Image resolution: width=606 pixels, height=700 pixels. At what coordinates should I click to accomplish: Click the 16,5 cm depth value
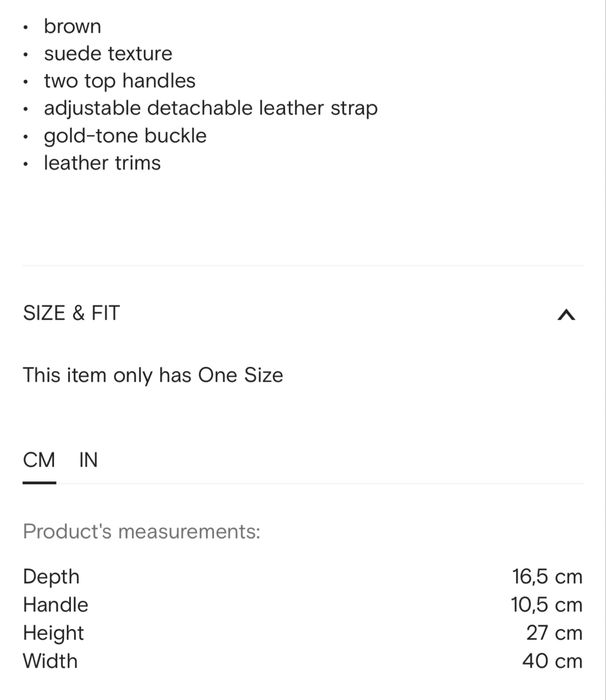546,577
